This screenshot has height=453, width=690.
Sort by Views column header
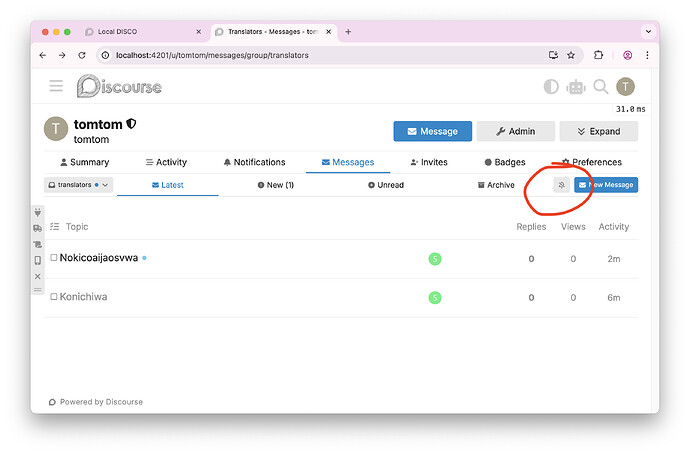click(x=573, y=227)
